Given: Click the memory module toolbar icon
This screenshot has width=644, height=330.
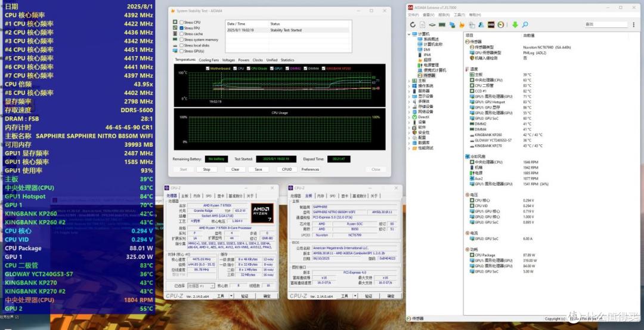Looking at the screenshot, I should pyautogui.click(x=442, y=24).
